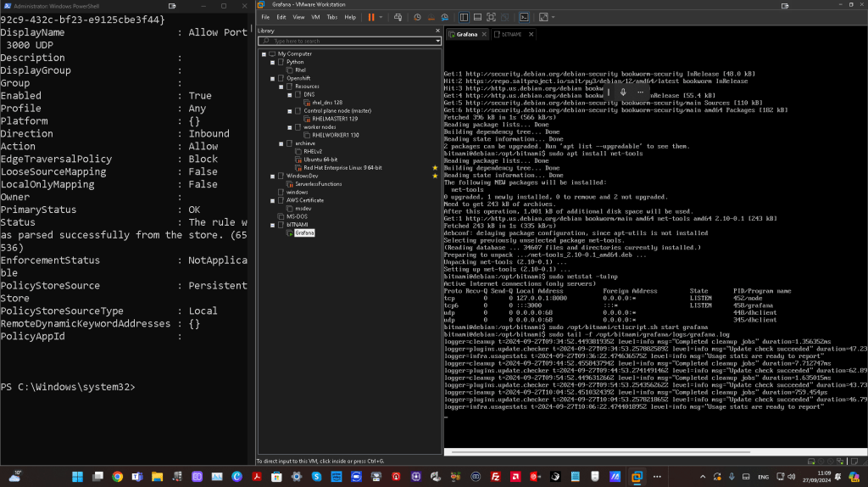Select the msdev virtual machine
This screenshot has width=868, height=487.
click(303, 209)
